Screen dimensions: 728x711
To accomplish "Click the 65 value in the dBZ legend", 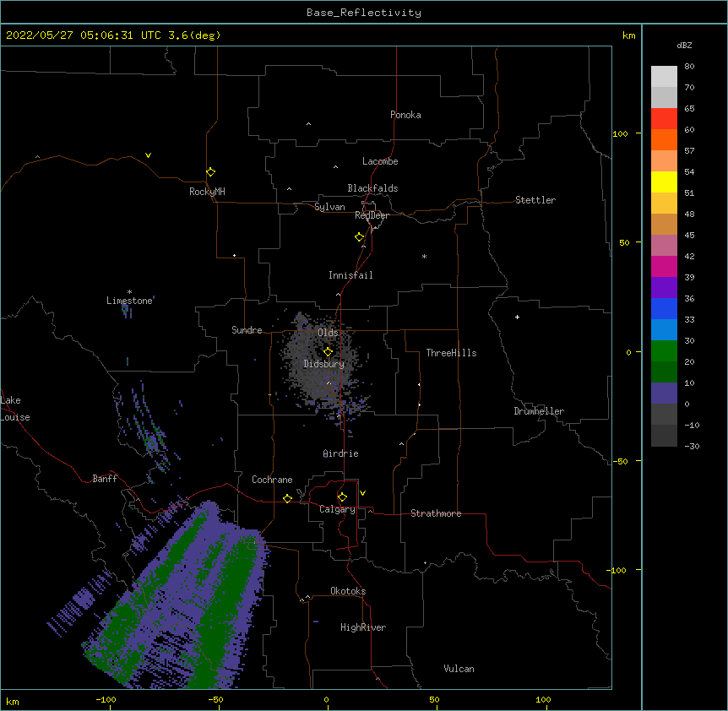I will pos(689,109).
